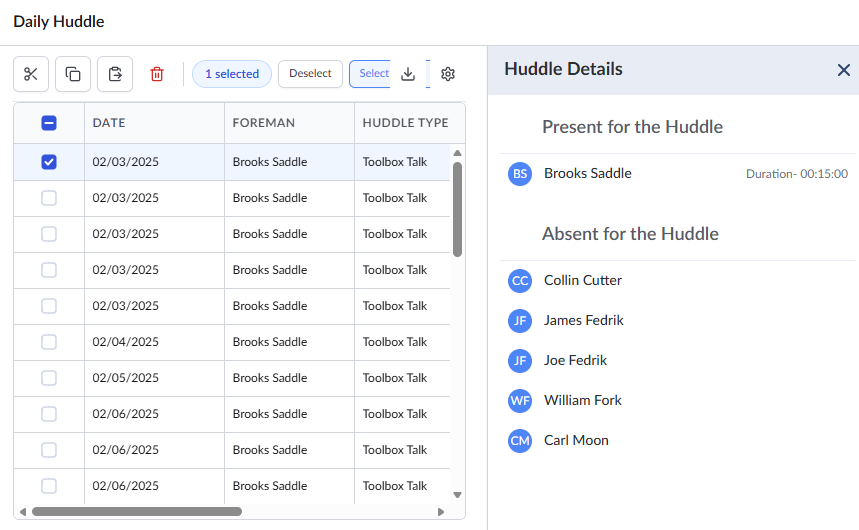Close the Huddle Details panel
Image resolution: width=859 pixels, height=530 pixels.
click(844, 70)
